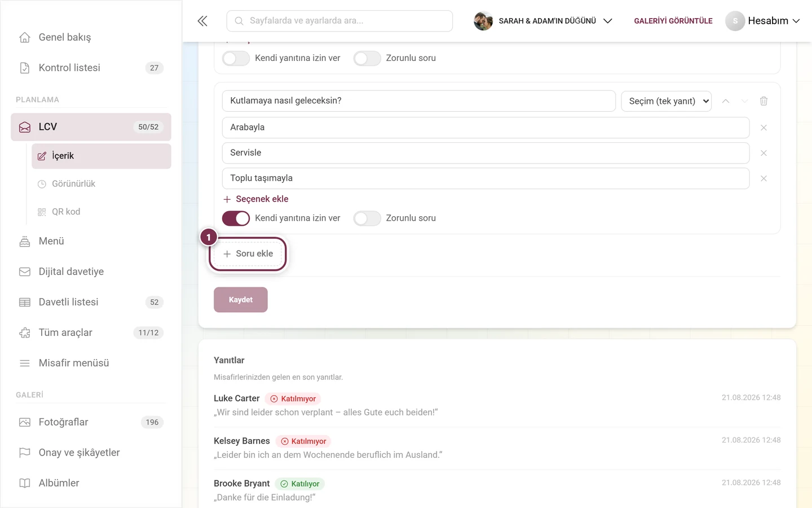Toggle top 'Kendi yanıtına izin ver' switch
The width and height of the screenshot is (812, 508).
(236, 58)
